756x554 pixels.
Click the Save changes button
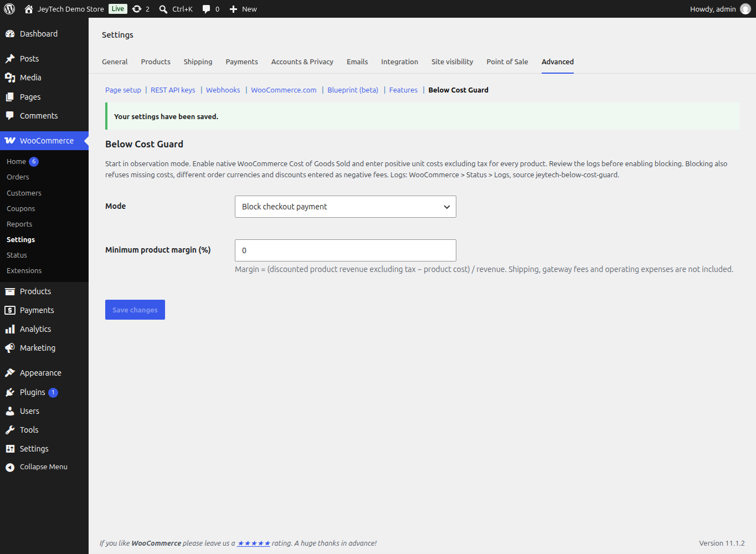(135, 310)
